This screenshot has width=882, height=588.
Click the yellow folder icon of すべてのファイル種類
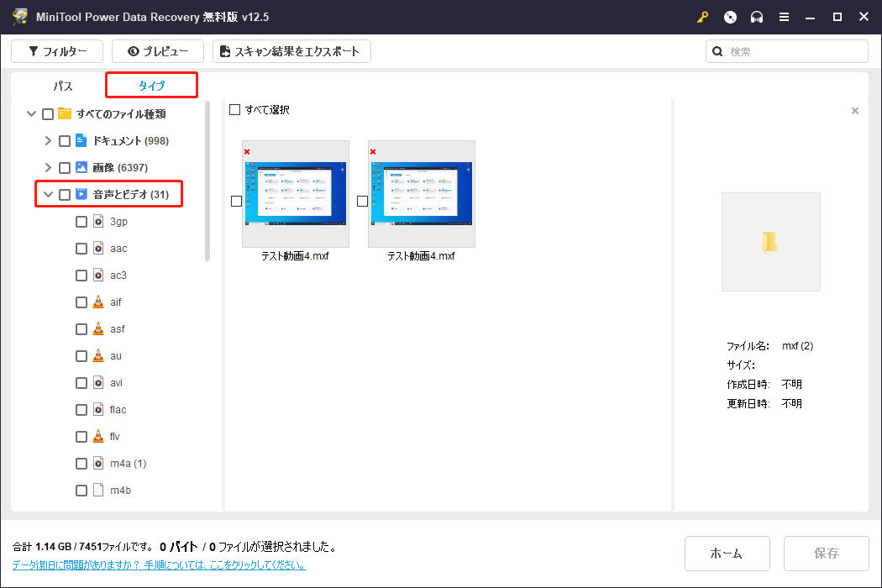(65, 113)
